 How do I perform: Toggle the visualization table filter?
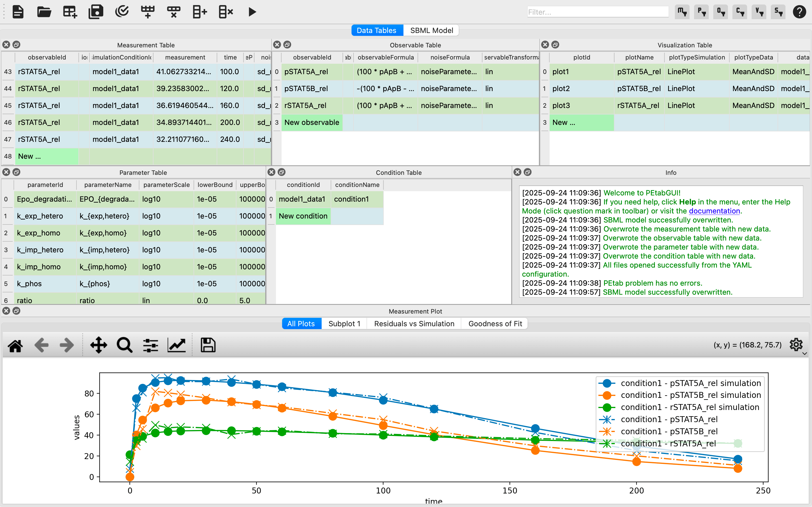[x=759, y=12]
